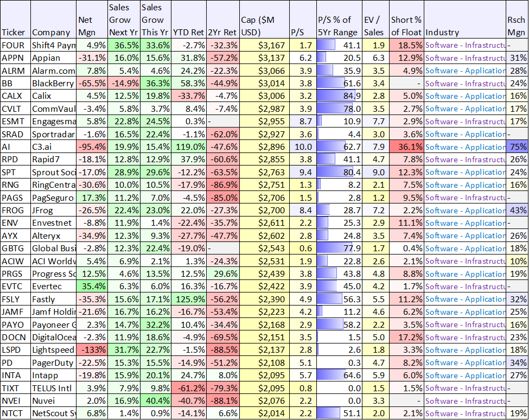The image size is (529, 420).
Task: Select the Ticker column header
Action: click(15, 19)
